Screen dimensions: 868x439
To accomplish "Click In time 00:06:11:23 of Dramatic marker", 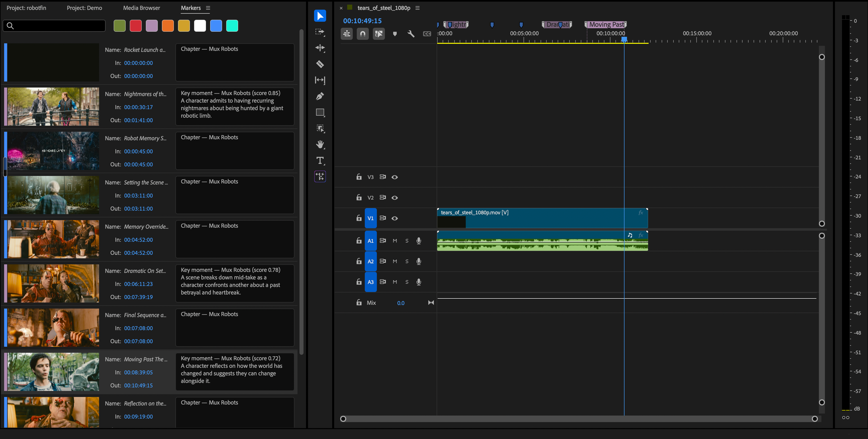I will point(138,284).
